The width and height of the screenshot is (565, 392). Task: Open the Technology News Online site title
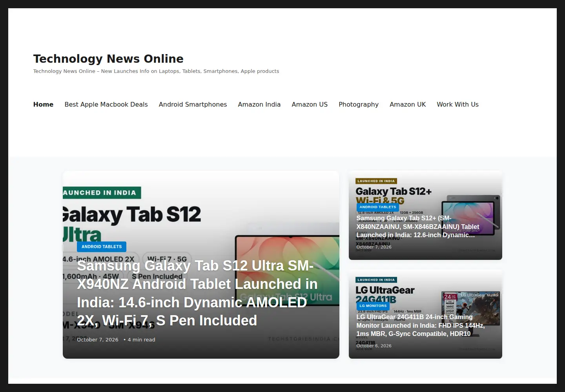pyautogui.click(x=108, y=59)
